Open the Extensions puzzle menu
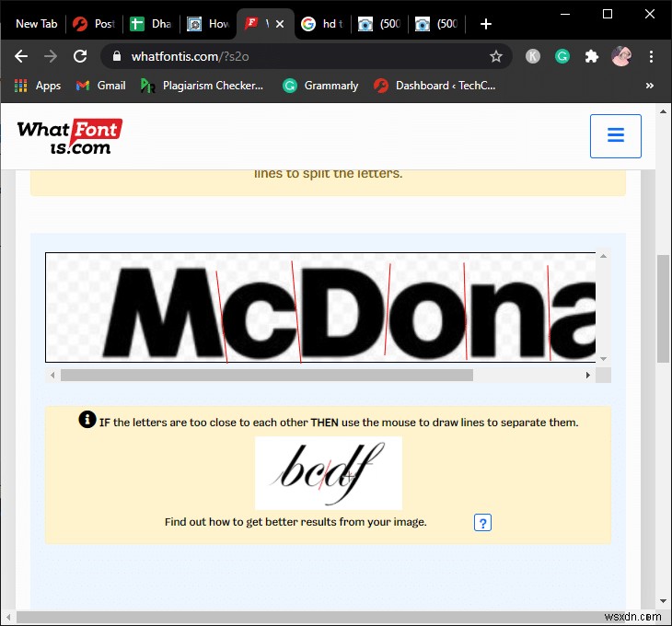Viewport: 672px width, 626px height. tap(592, 56)
